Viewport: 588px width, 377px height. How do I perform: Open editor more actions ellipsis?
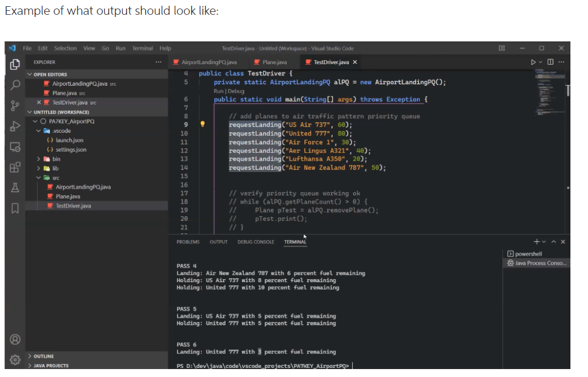[561, 62]
